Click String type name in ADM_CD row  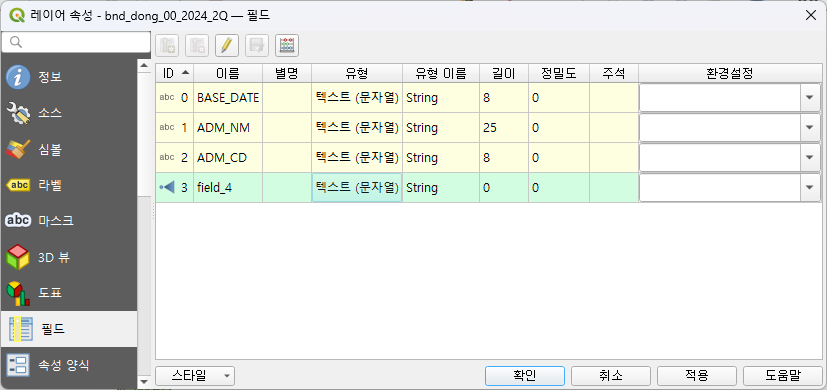pyautogui.click(x=441, y=157)
